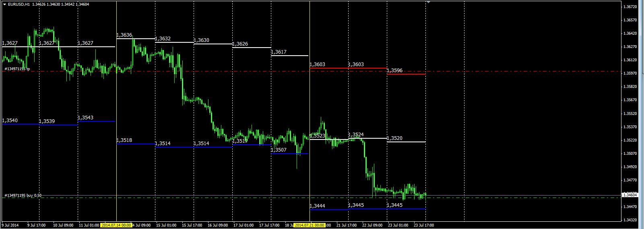
Task: Click the 1.35670 price scale value
Action: (x=630, y=100)
